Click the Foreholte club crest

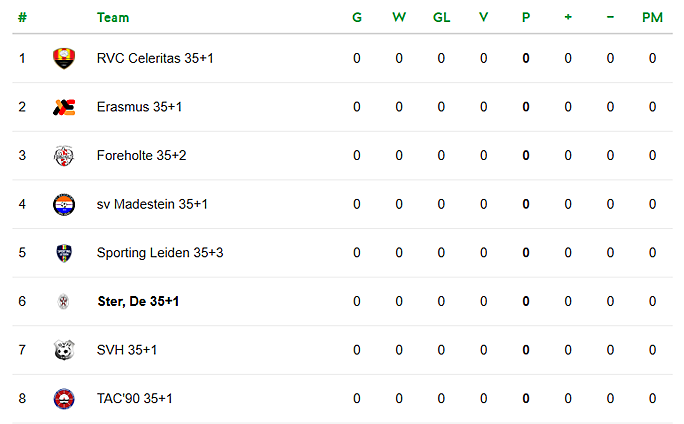[64, 156]
